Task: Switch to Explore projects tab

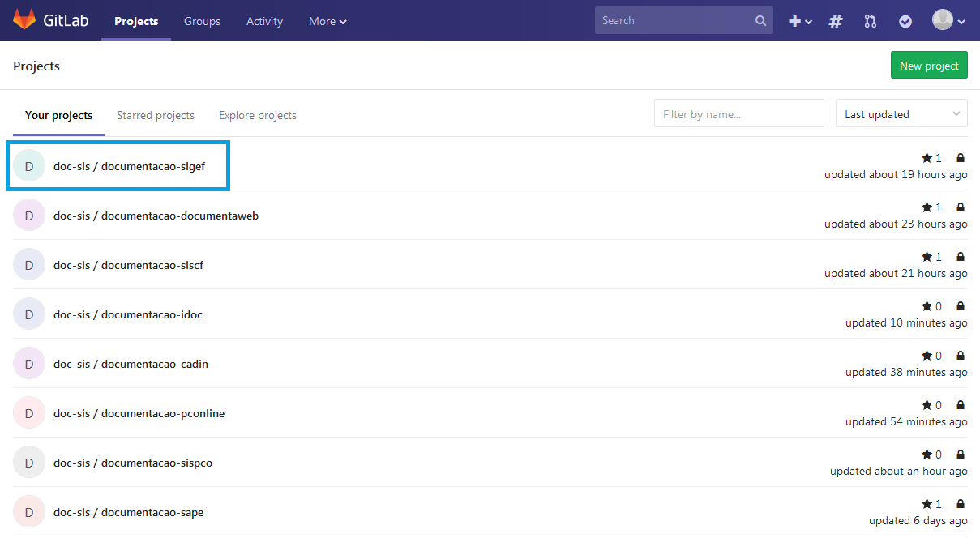Action: click(258, 115)
